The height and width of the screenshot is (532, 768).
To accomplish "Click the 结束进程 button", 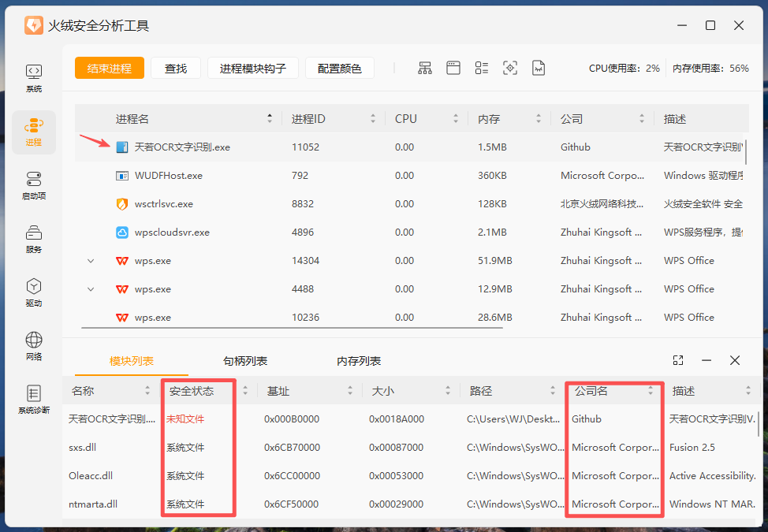I will (110, 68).
